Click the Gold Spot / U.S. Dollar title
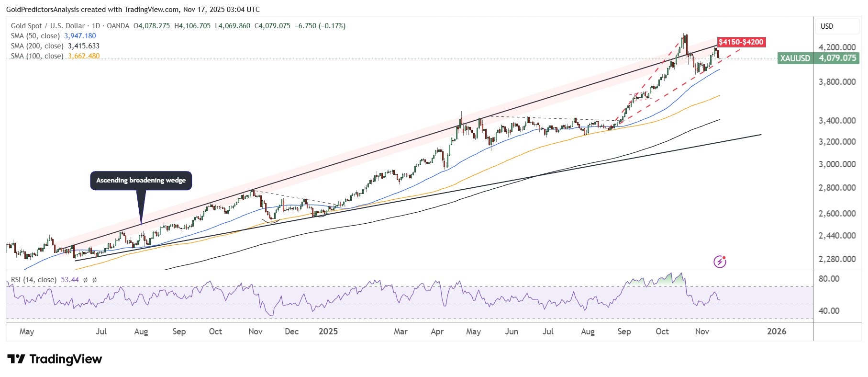Screen dimensions: 868x377 [x=47, y=26]
